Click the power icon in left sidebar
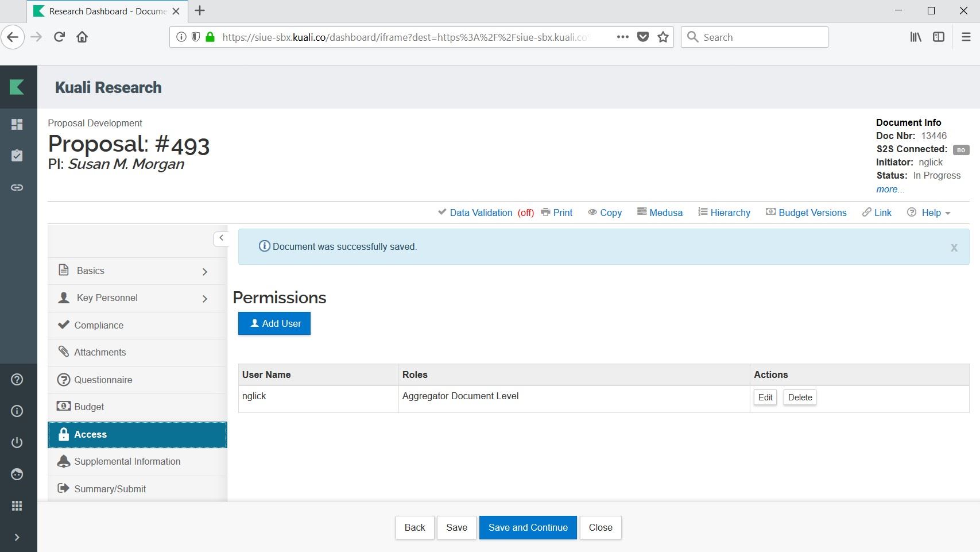Screen dimensions: 980x552 17,442
